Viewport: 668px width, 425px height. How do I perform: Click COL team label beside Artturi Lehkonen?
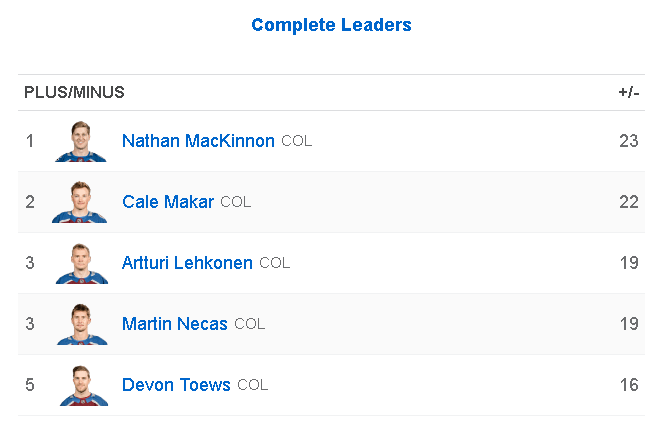[275, 263]
